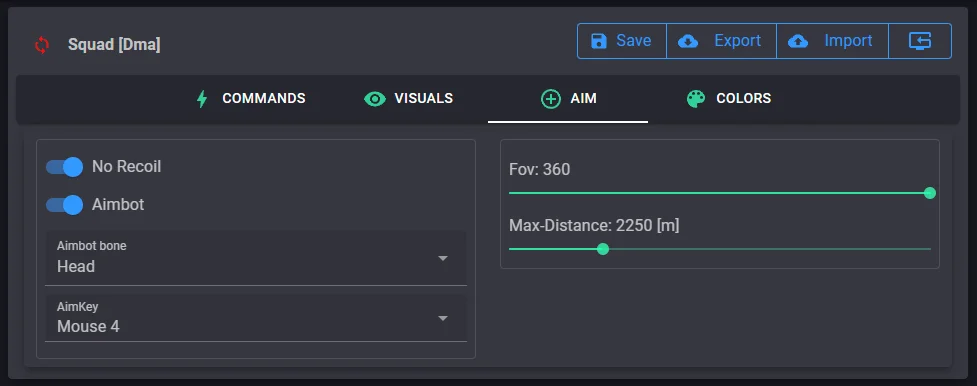Click the floppy disk Save icon
The width and height of the screenshot is (977, 386).
[x=598, y=41]
